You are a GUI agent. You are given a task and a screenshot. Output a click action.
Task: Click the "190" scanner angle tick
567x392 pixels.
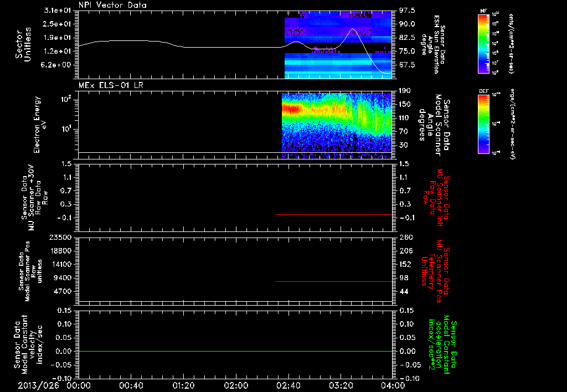(x=405, y=91)
